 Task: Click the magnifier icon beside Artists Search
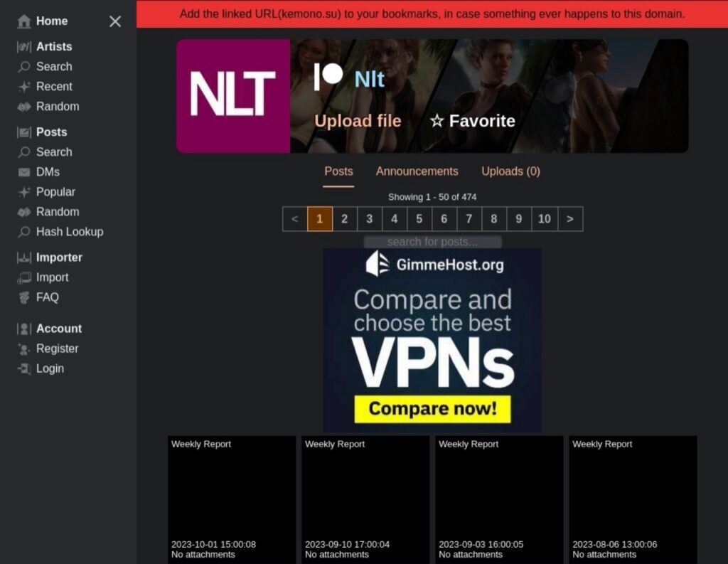pyautogui.click(x=23, y=67)
